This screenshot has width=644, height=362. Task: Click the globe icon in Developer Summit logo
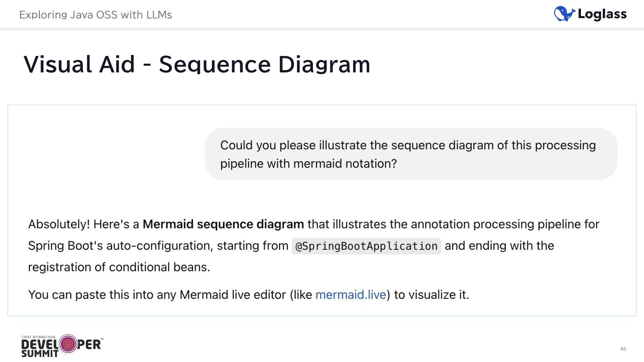tap(68, 344)
